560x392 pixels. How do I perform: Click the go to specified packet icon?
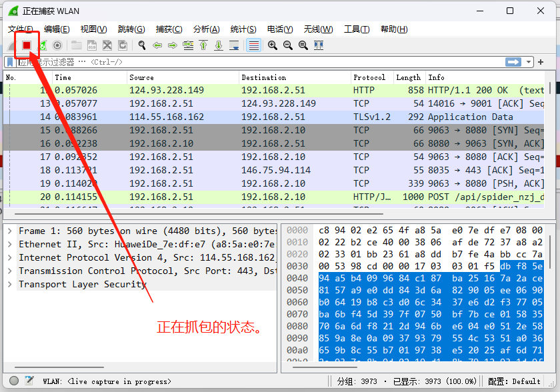point(188,45)
